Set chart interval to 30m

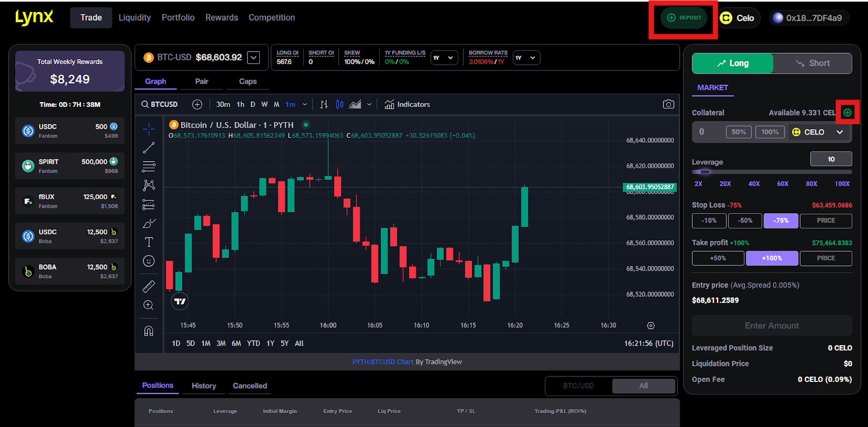[223, 104]
